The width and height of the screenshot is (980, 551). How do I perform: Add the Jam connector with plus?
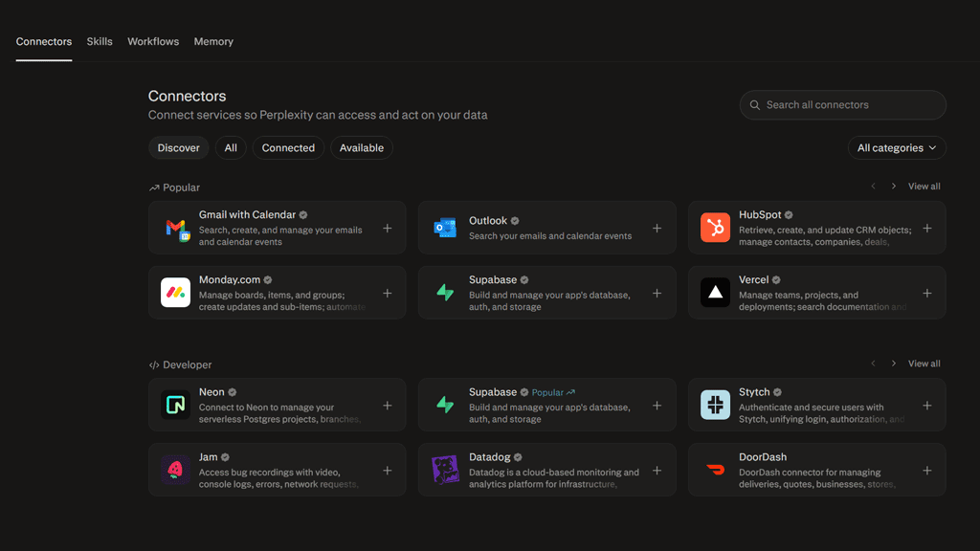[388, 471]
